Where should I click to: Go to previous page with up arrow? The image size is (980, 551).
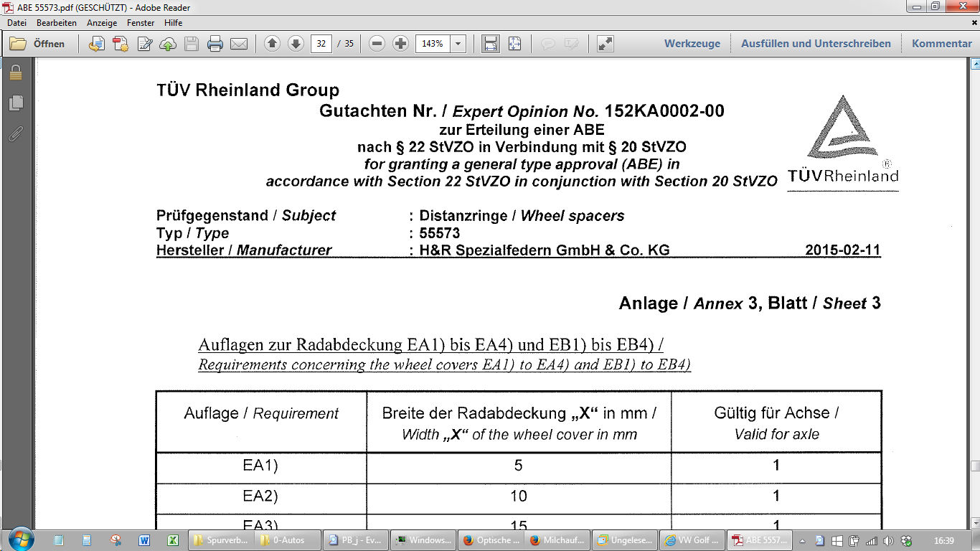tap(272, 44)
